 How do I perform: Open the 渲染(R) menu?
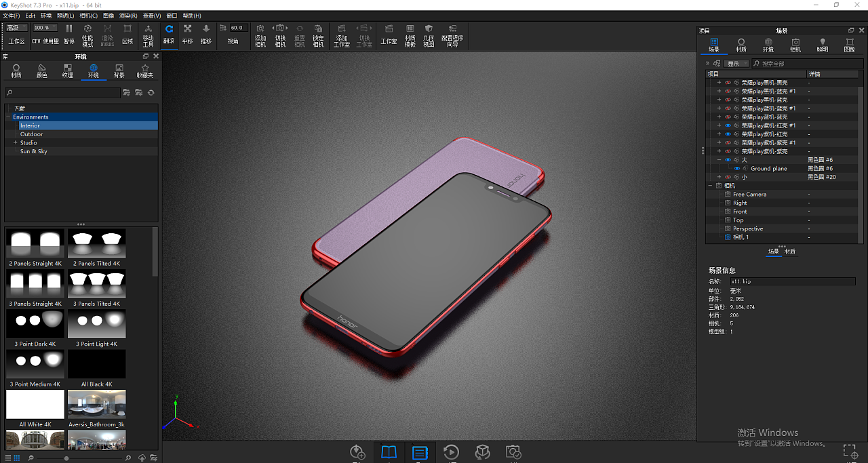pos(128,16)
